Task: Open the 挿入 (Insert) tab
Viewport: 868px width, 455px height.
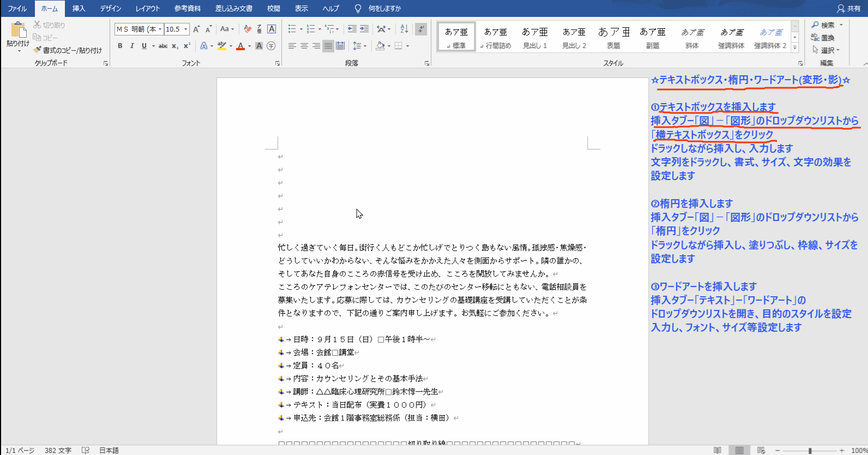Action: (x=79, y=8)
